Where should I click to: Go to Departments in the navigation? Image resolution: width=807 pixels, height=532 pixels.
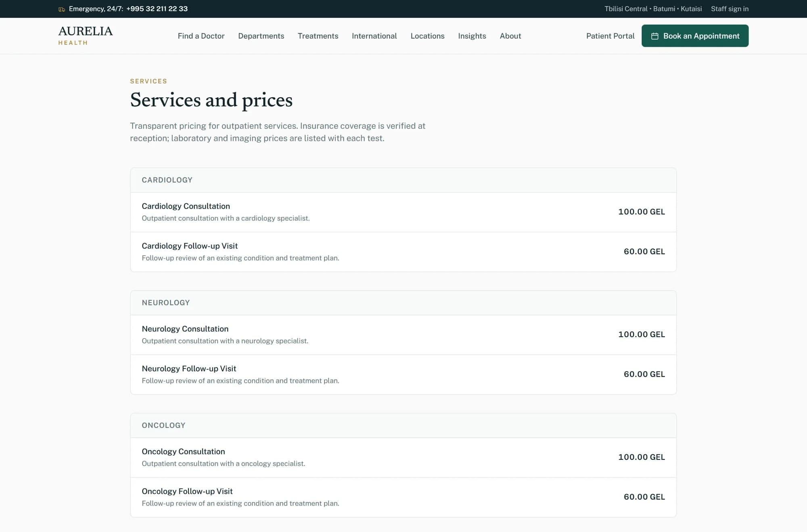pos(261,36)
